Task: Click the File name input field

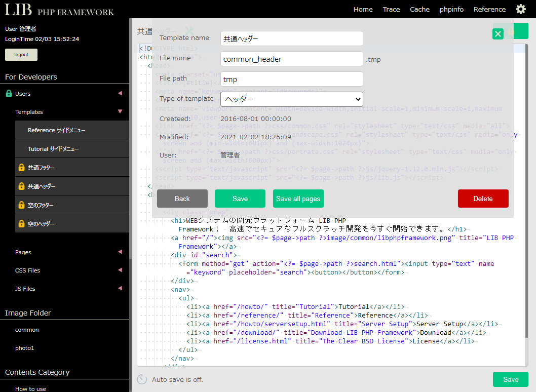Action: point(292,59)
